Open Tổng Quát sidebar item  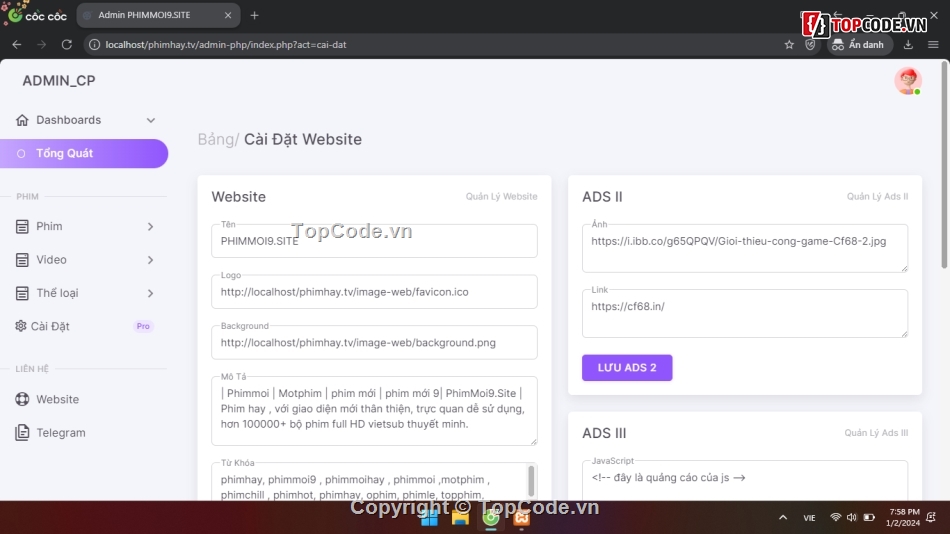[84, 153]
